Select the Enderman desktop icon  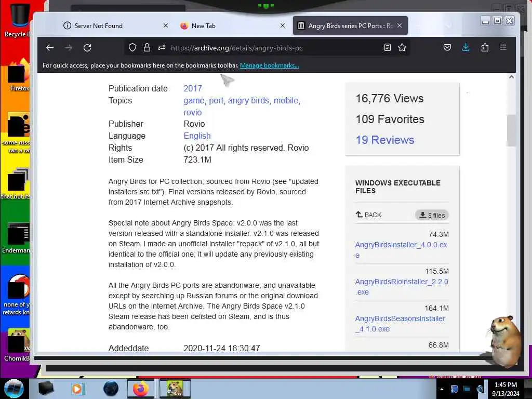[16, 238]
